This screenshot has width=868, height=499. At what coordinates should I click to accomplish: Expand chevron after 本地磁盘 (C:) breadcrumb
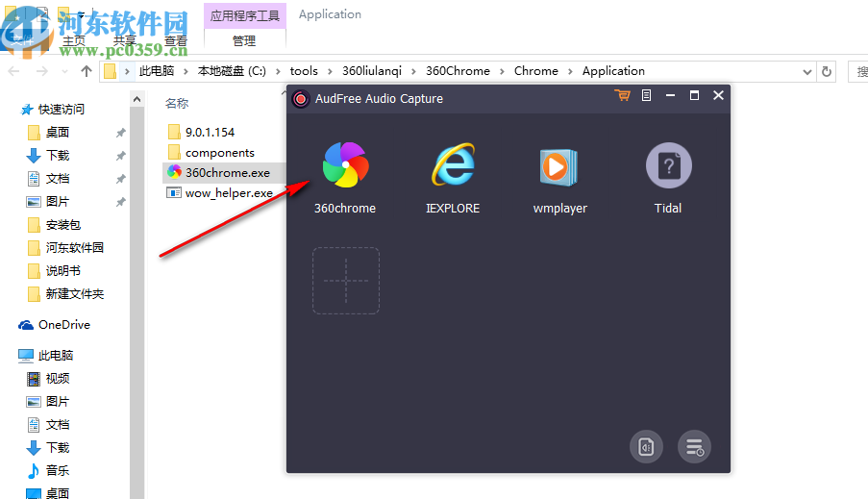(x=278, y=71)
